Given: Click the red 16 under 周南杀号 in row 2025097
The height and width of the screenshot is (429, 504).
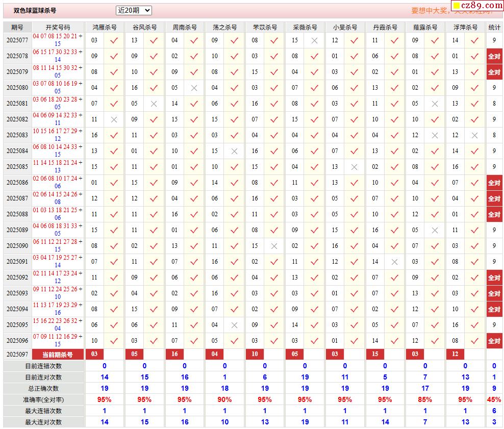Looking at the screenshot, I should (x=174, y=354).
